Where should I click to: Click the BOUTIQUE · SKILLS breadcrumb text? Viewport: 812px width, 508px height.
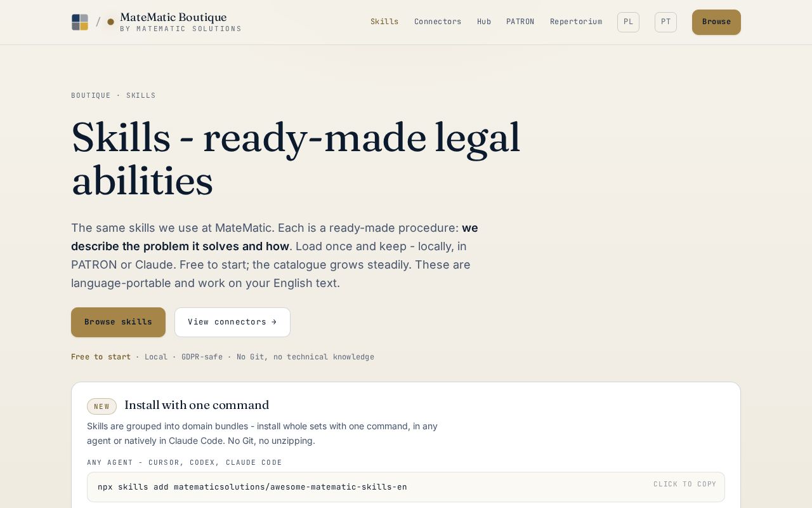click(114, 96)
